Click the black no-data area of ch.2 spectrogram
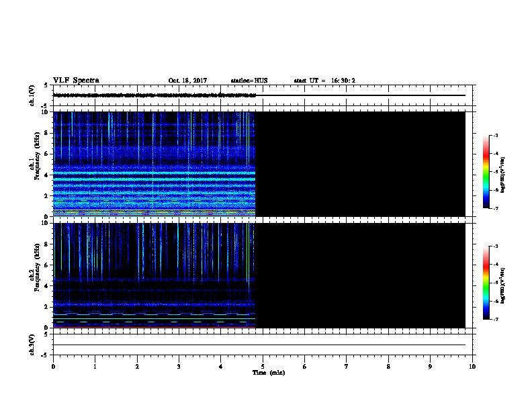Image resolution: width=532 pixels, height=411 pixels. click(360, 275)
